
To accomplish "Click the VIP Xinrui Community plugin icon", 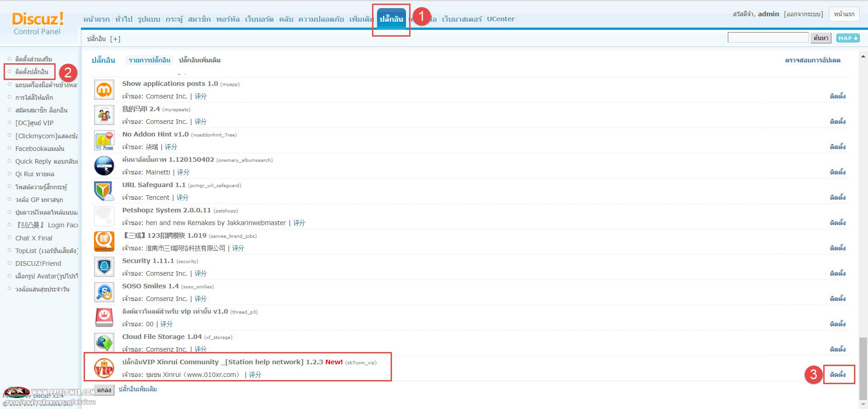I will pyautogui.click(x=104, y=368).
